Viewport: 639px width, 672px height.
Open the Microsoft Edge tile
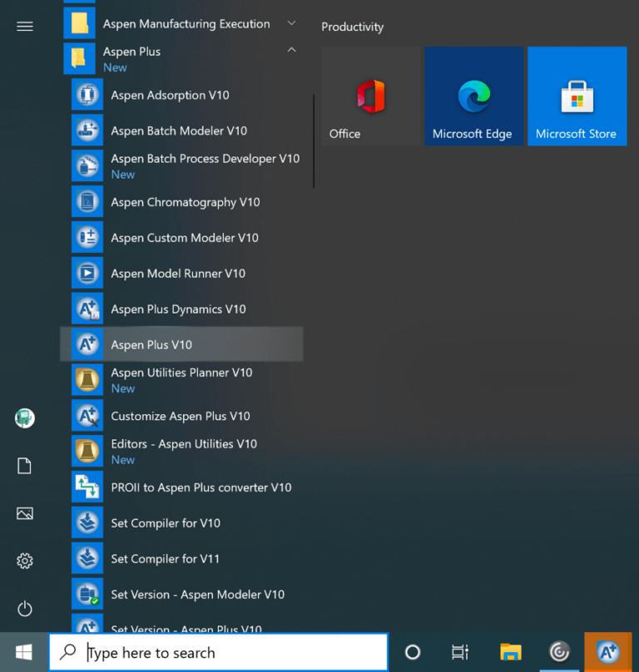coord(473,96)
